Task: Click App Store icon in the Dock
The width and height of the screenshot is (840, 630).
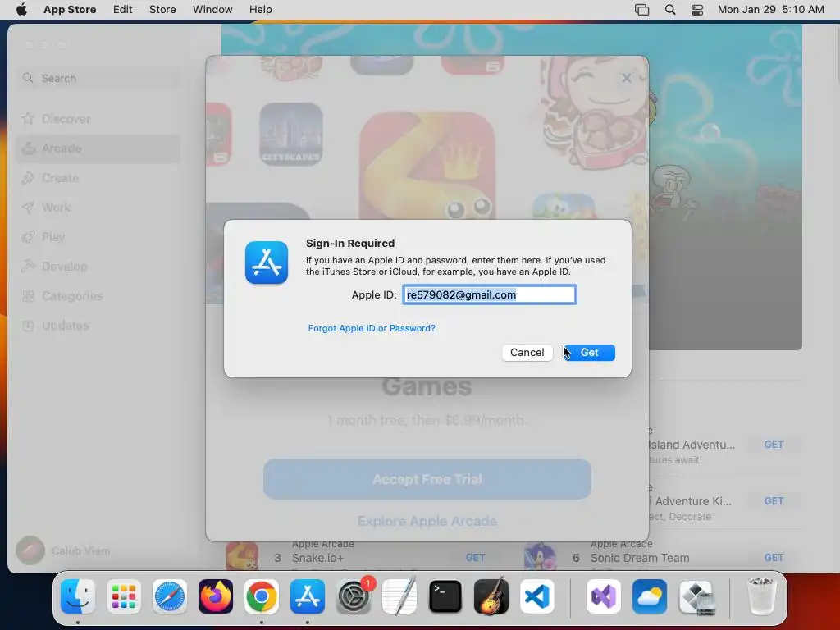Action: [x=308, y=596]
